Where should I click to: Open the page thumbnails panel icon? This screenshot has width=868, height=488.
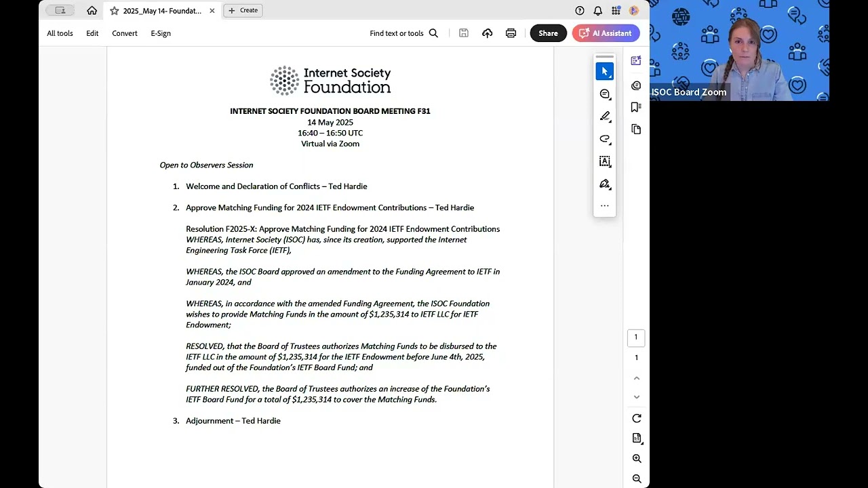click(x=636, y=129)
